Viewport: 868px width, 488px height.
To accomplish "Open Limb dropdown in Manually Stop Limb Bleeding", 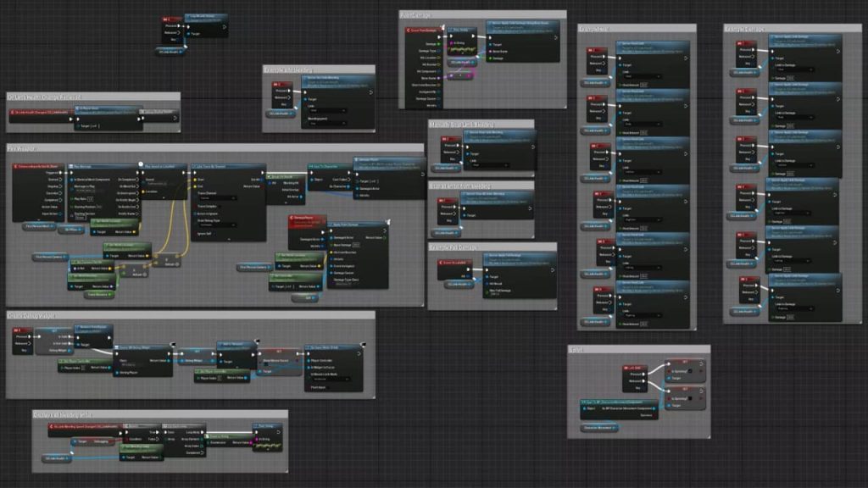I will 490,165.
